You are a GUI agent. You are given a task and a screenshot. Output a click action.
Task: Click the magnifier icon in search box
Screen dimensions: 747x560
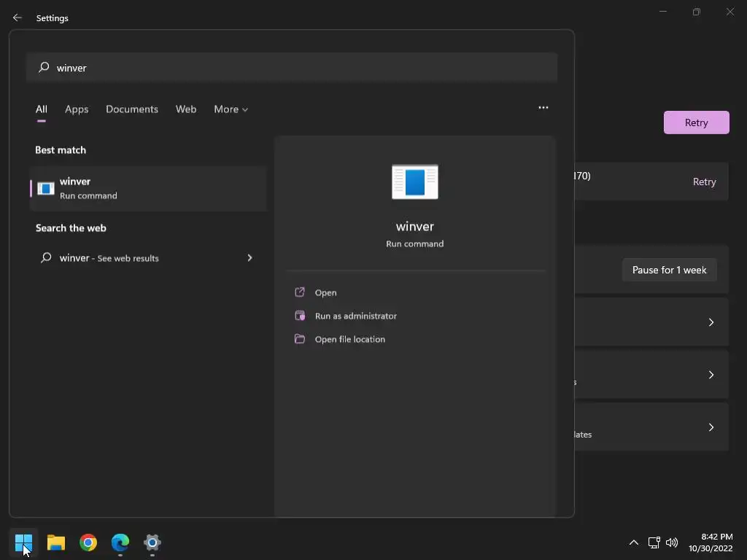coord(44,67)
